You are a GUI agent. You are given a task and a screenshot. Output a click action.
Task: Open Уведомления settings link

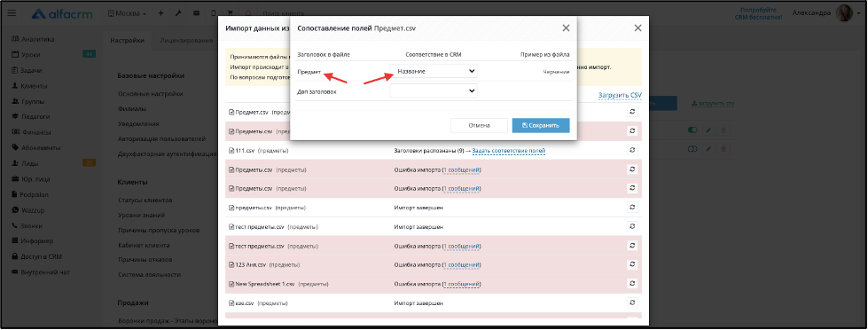138,124
